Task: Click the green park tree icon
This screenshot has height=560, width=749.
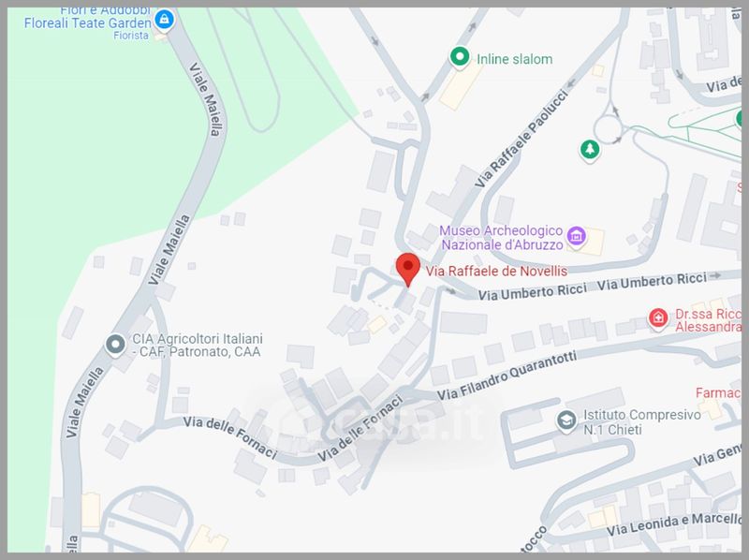Action: [590, 150]
